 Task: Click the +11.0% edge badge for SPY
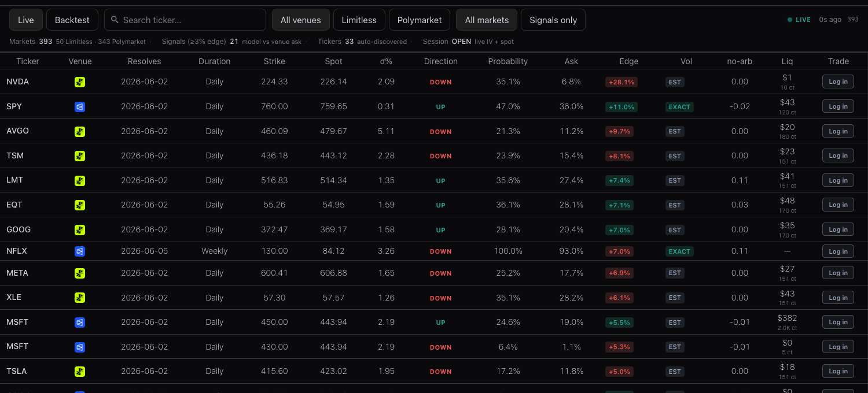(x=621, y=107)
